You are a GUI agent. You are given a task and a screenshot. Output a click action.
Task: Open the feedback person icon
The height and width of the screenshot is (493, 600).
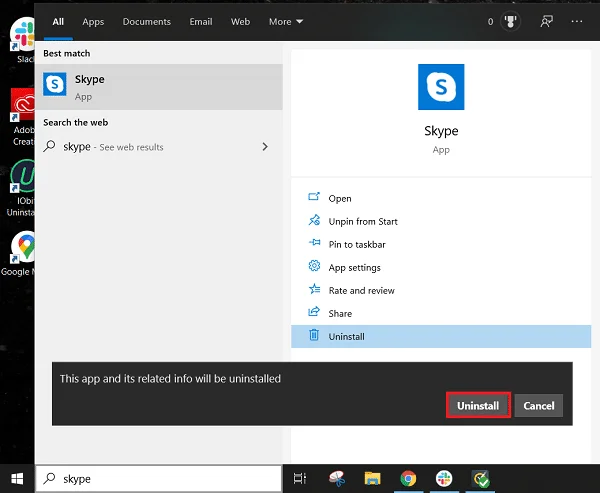tap(546, 21)
